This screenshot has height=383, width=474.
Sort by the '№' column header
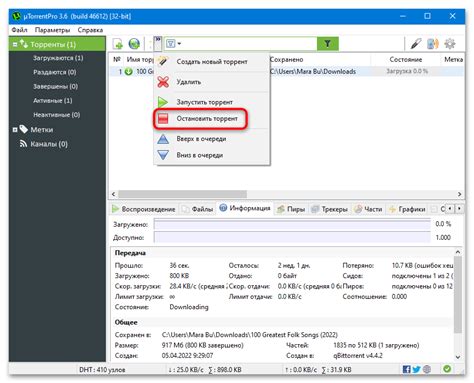[117, 59]
